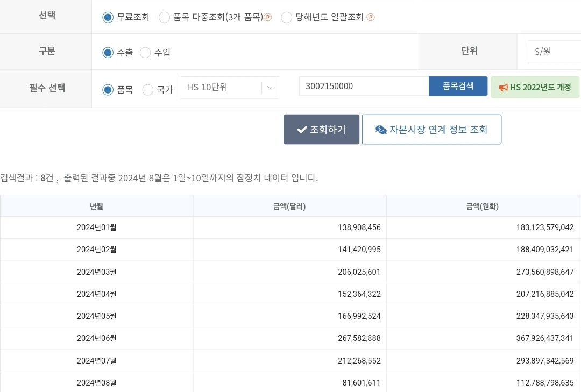
Task: Click the checkmark icon on 조회하기
Action: 302,129
